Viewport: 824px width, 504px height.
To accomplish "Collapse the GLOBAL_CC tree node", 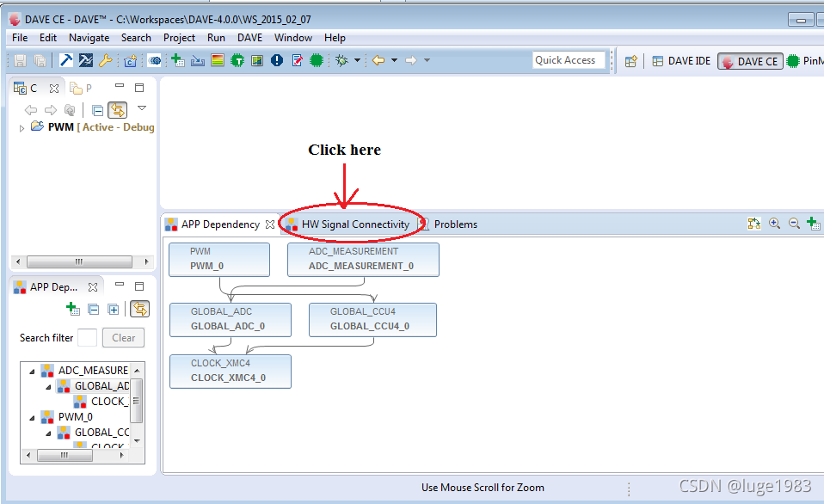I will [x=48, y=433].
